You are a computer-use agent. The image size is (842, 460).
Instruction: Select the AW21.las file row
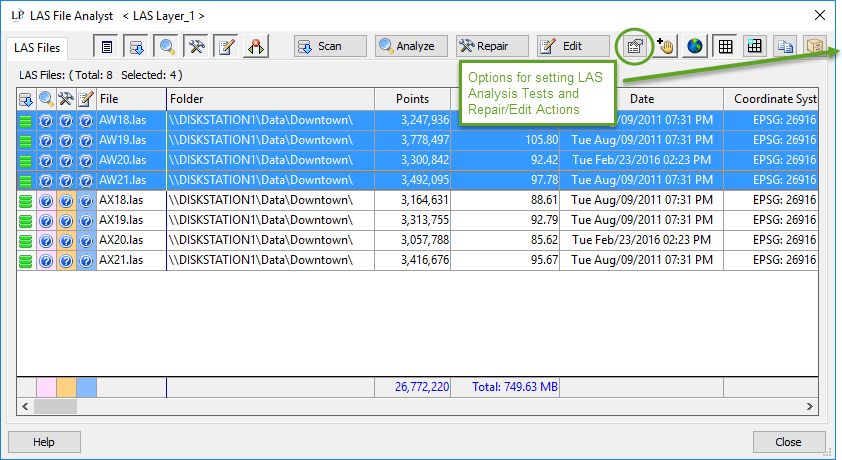(x=417, y=180)
